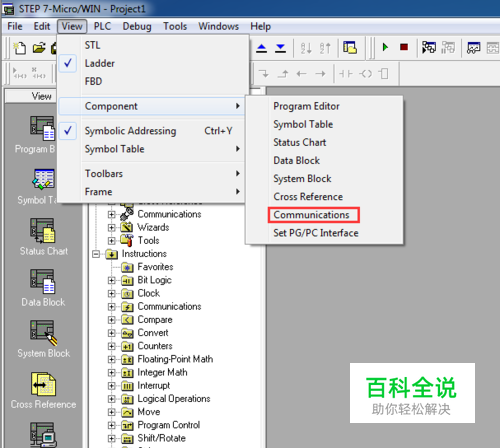Viewport: 500px width, 448px height.
Task: Click the Open Project folder icon
Action: pos(39,48)
